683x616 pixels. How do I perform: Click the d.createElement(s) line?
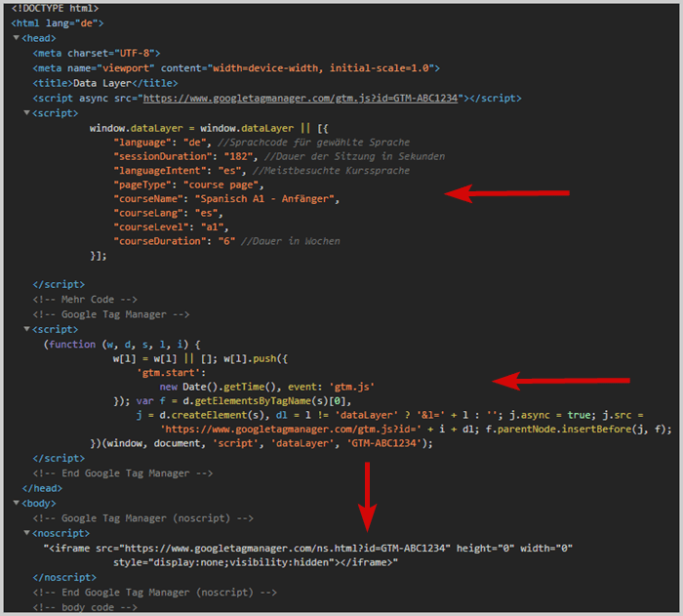pyautogui.click(x=390, y=415)
